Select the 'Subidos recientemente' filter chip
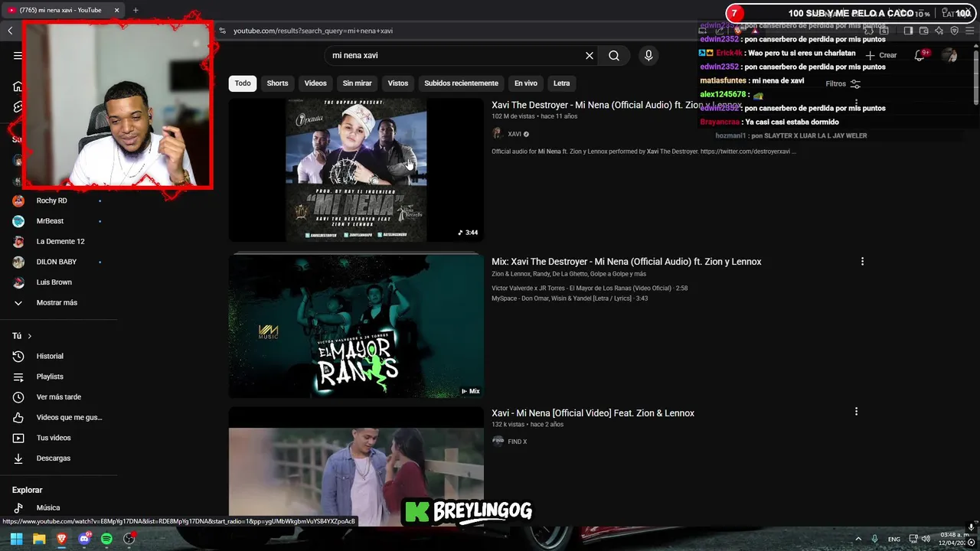Screen dimensions: 980x551 coord(461,83)
